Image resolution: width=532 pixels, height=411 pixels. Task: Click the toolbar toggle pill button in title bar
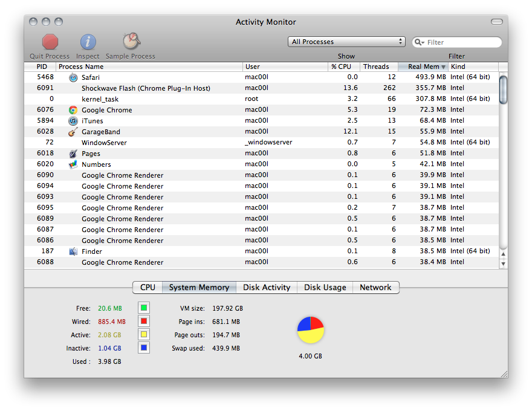click(497, 22)
